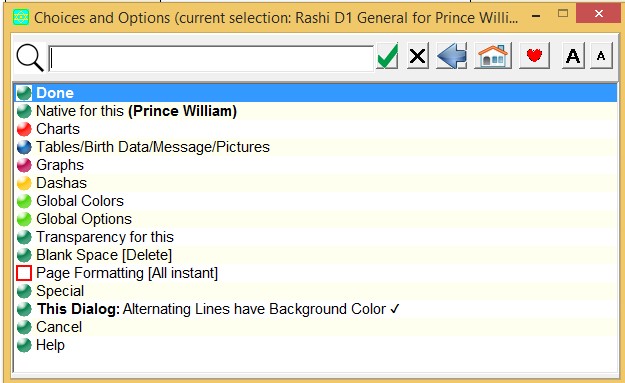The width and height of the screenshot is (625, 383).
Task: Increase font size with large A icon
Action: coord(573,56)
